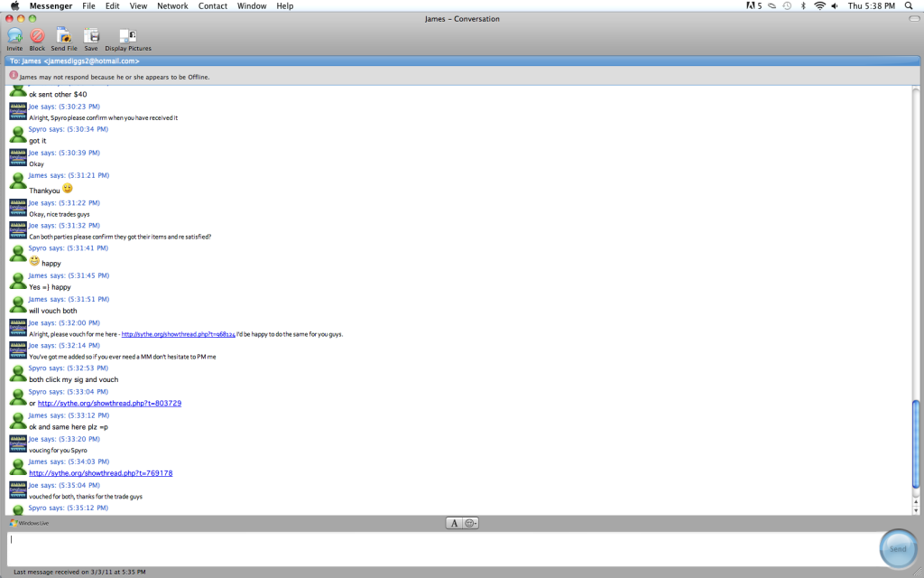
Task: Click the cloud sync icon in menu bar
Action: click(772, 6)
